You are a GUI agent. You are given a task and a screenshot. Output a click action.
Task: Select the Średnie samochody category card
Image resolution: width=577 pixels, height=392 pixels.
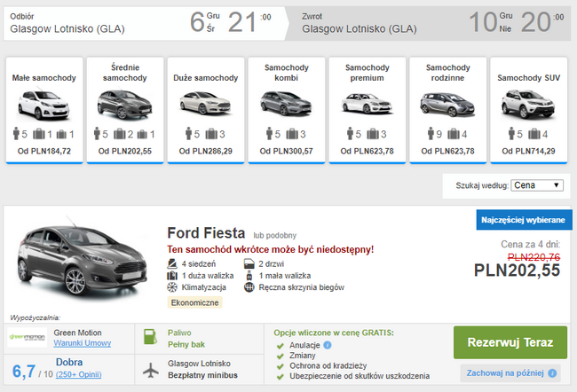[x=125, y=110]
